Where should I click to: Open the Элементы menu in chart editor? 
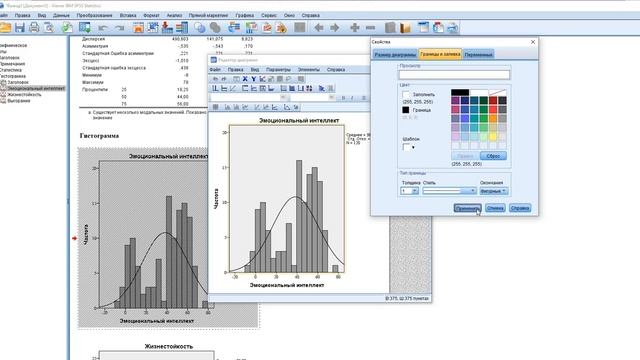(x=309, y=69)
